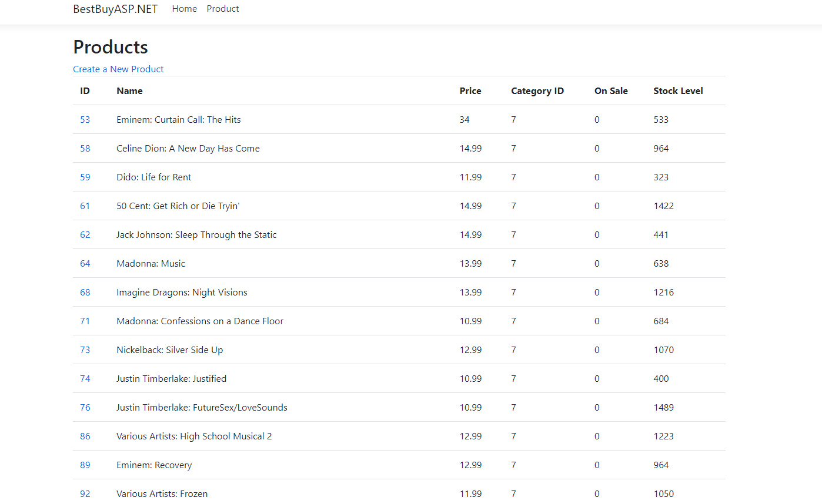The height and width of the screenshot is (504, 822).
Task: Click the Stock Level column header
Action: [x=678, y=91]
